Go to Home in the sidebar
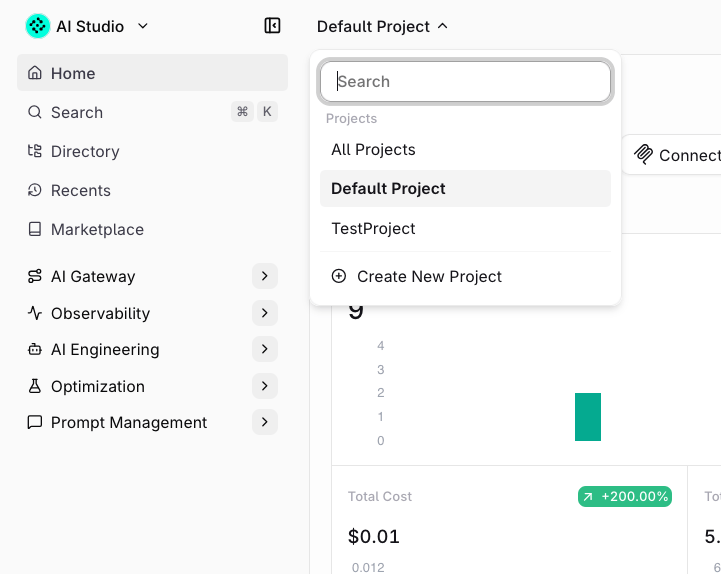 point(152,73)
